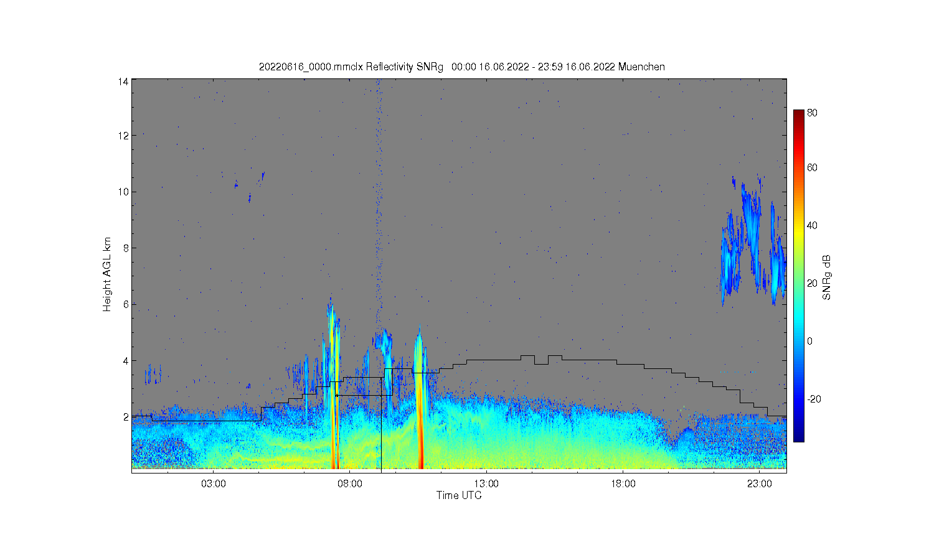
Task: Click the height tick label 8
Action: point(126,248)
